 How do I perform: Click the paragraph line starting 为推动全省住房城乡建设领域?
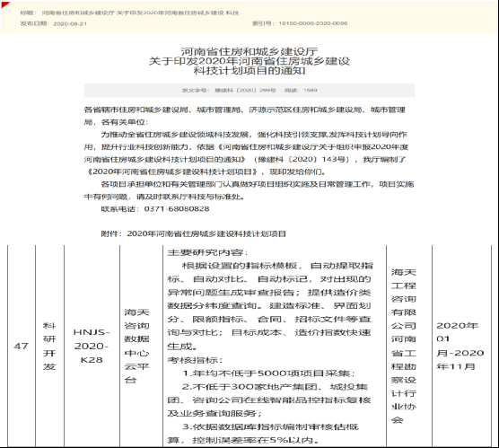[254, 135]
